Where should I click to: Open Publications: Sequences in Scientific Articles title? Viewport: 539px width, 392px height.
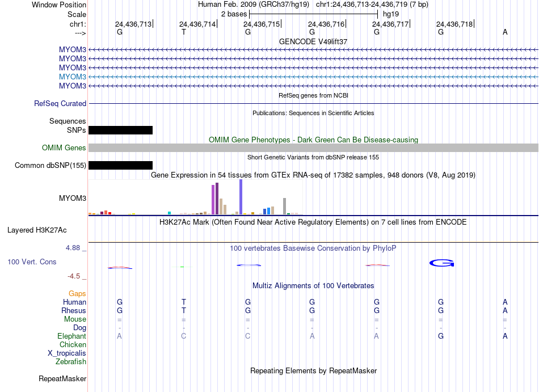coord(313,113)
